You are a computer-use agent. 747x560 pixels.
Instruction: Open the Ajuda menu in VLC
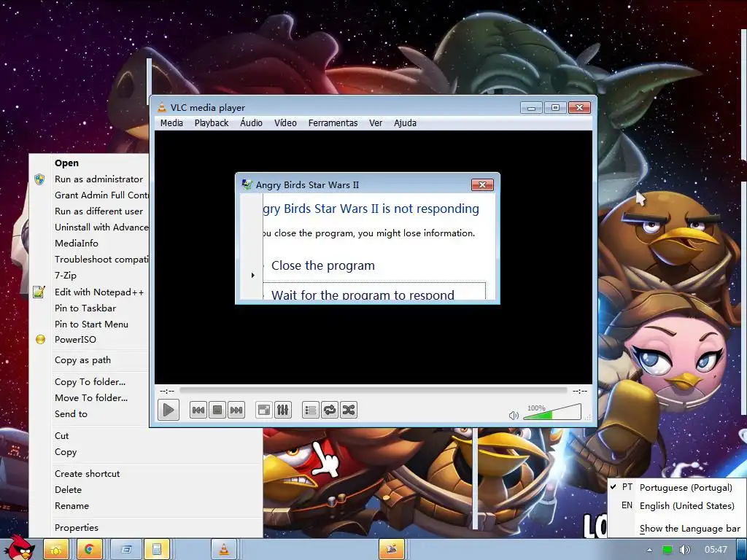point(405,122)
